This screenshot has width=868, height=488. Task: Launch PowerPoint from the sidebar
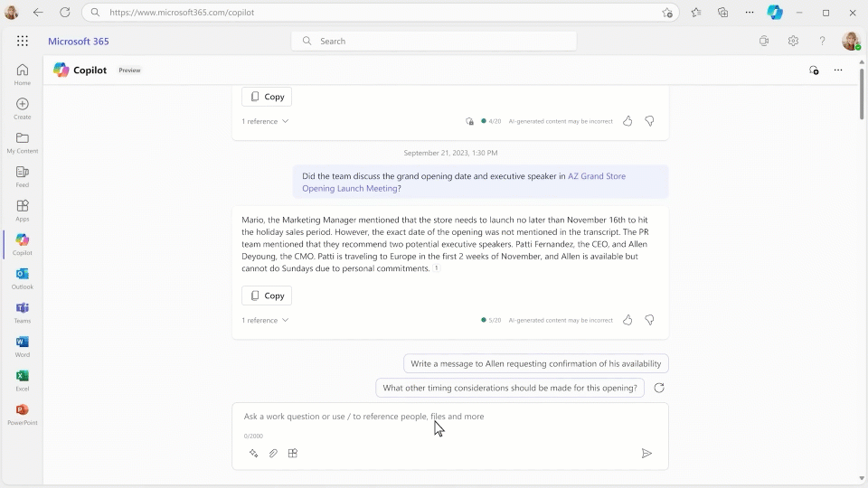coord(22,415)
